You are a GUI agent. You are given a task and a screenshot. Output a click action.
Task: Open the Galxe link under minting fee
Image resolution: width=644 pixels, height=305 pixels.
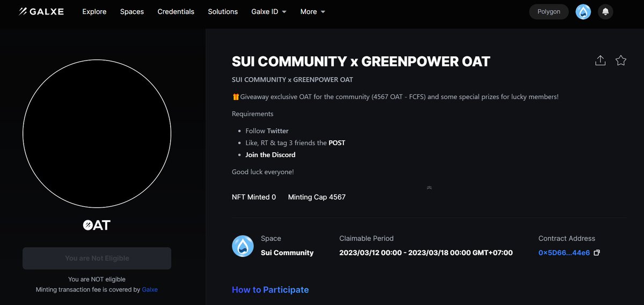coord(150,289)
